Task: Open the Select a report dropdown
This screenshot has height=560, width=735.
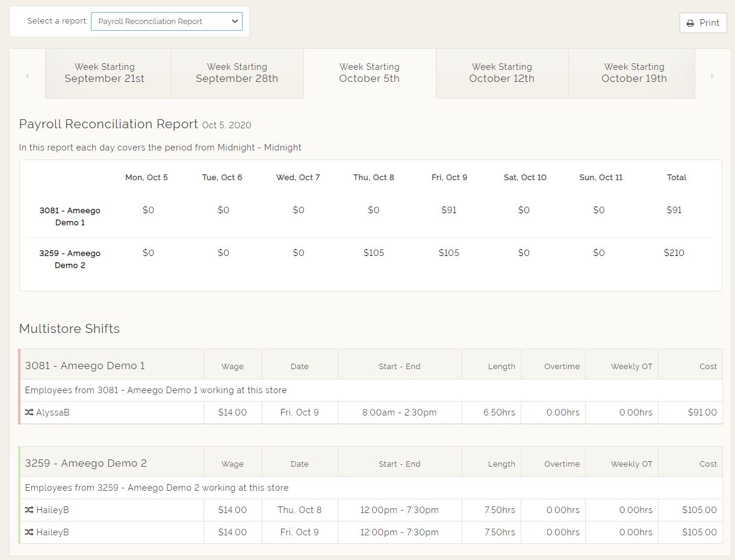Action: tap(167, 20)
